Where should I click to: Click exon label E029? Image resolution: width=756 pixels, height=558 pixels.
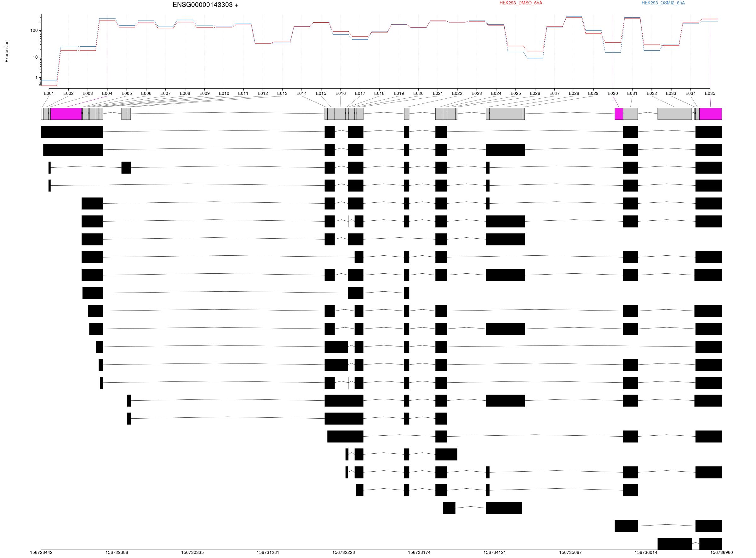(593, 94)
